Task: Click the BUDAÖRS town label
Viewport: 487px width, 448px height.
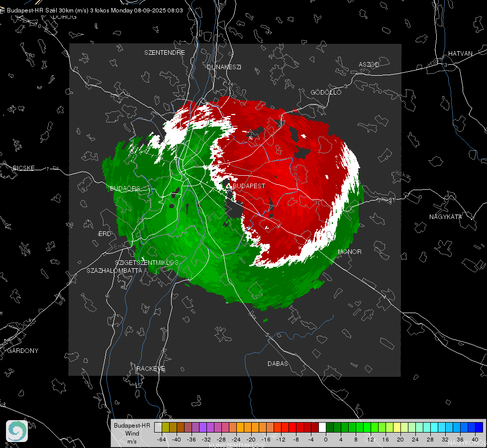Action: [x=125, y=188]
